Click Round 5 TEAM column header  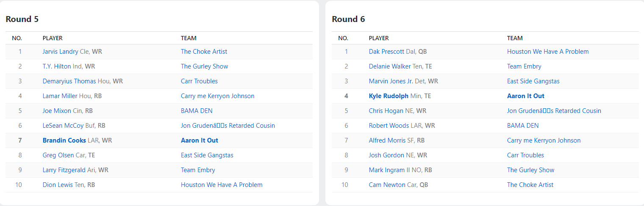(x=189, y=38)
